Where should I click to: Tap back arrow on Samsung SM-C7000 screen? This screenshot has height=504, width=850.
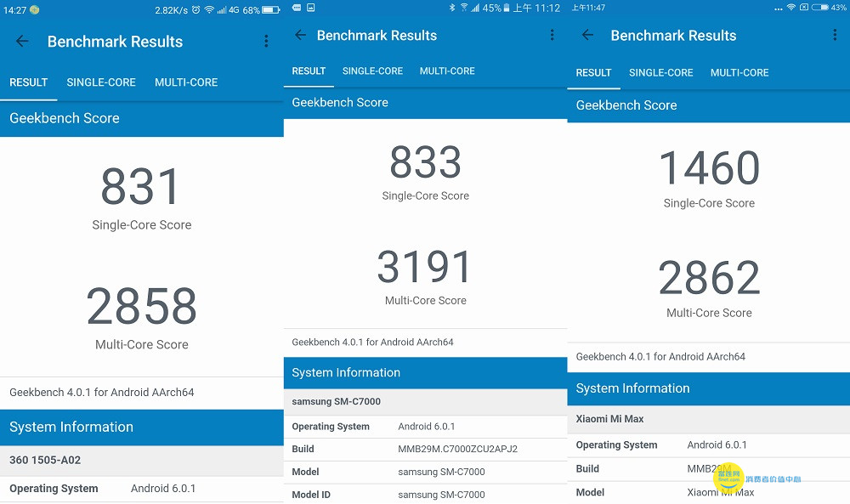300,35
